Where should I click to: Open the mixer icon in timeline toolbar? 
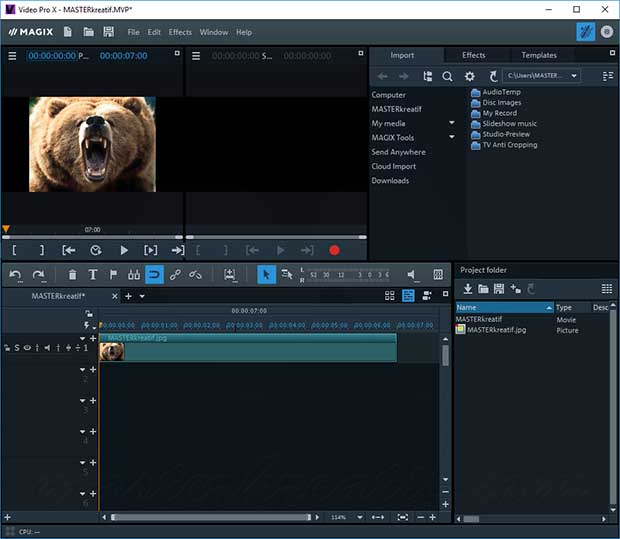(x=438, y=274)
